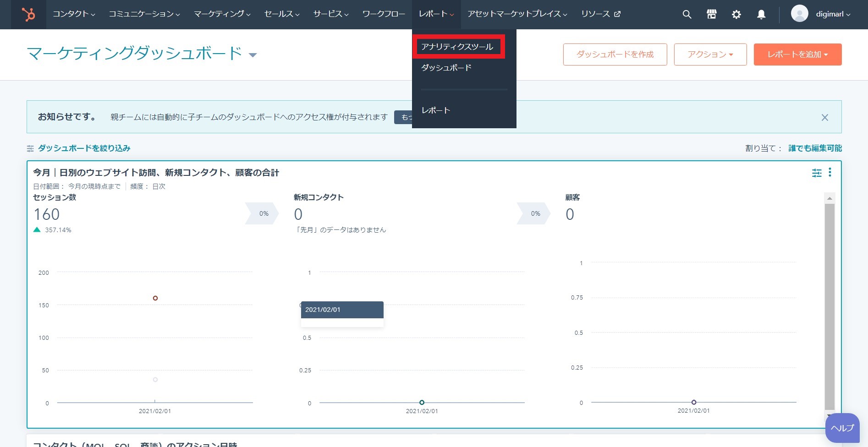Screen dimensions: 868x447
Task: Click the ダッシュボードを絞り込み link
Action: (84, 148)
